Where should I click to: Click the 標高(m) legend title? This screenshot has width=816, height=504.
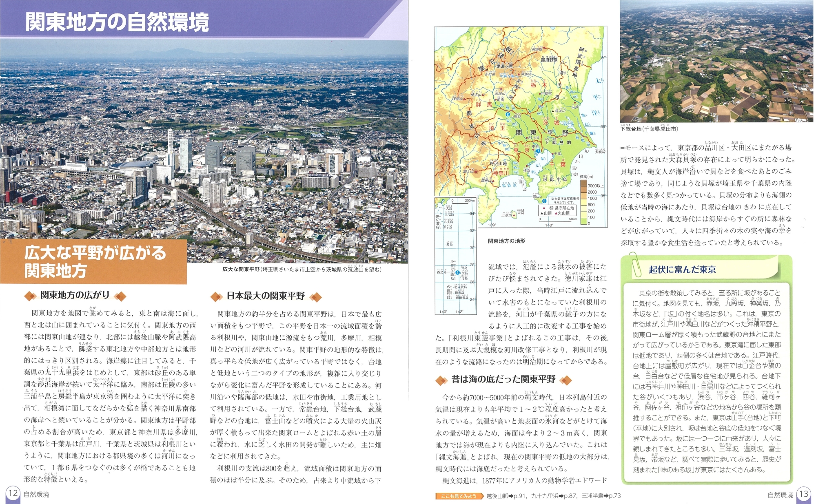[586, 177]
